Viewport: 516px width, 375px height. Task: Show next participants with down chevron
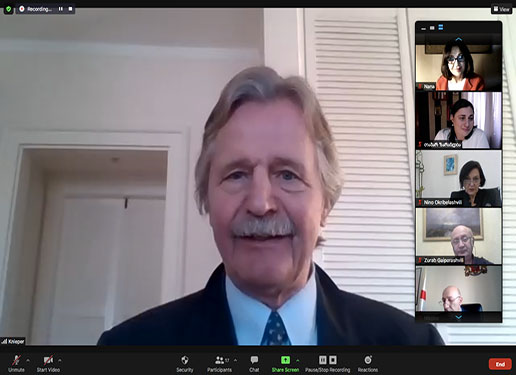tap(459, 317)
